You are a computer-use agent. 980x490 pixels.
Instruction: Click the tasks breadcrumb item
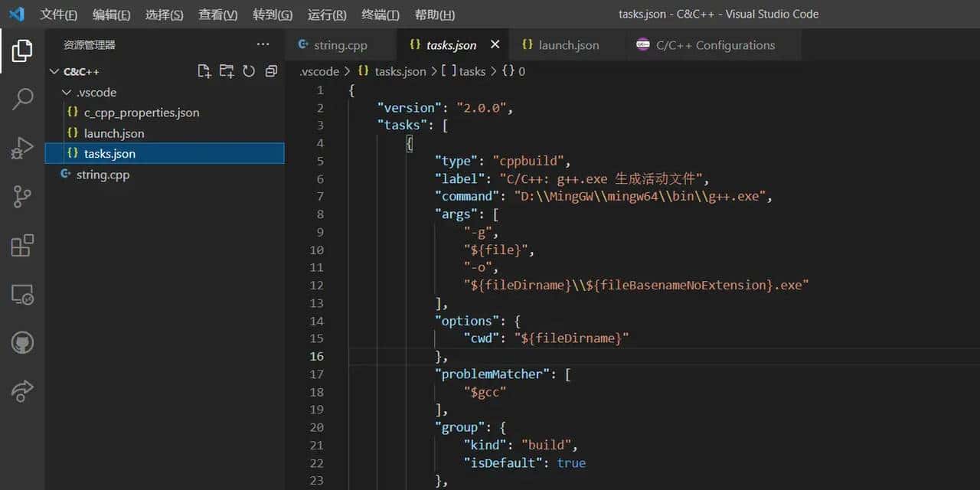coord(473,71)
